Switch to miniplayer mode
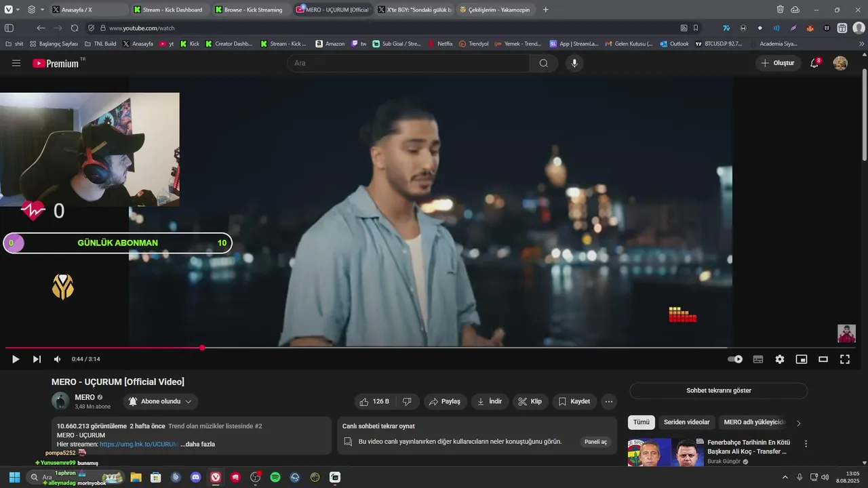 coord(802,359)
